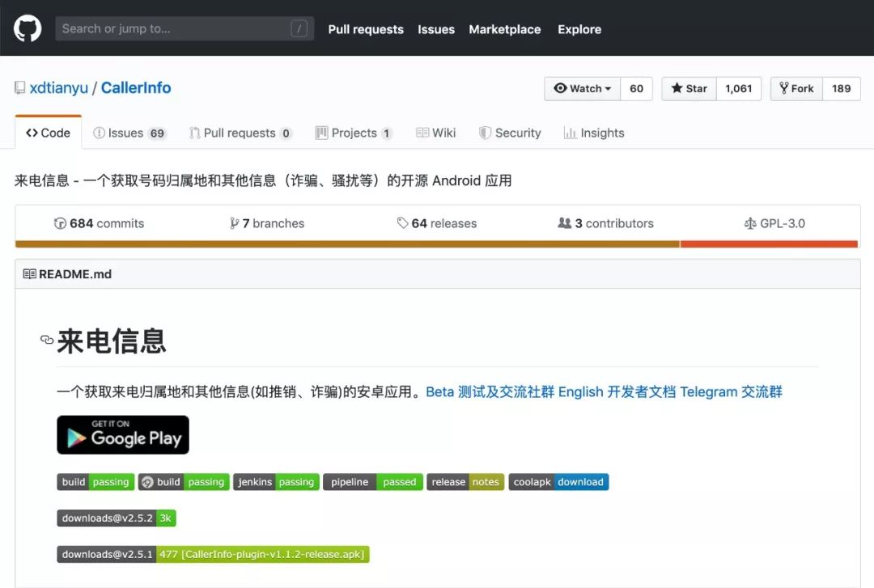
Task: Open the Security tab
Action: pyautogui.click(x=510, y=133)
